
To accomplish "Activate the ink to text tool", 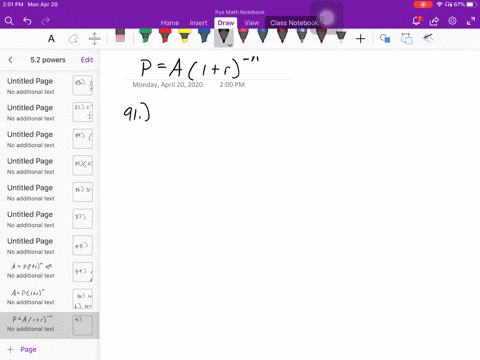I will (x=407, y=39).
